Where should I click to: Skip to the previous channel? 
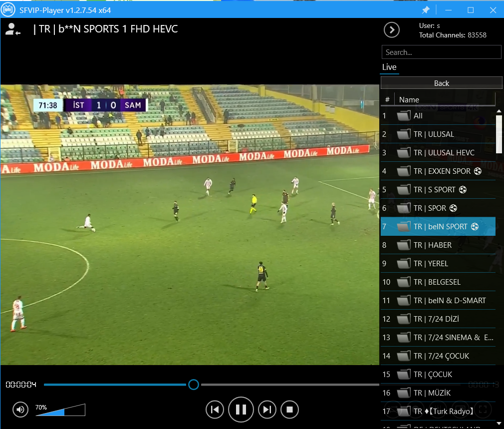point(215,410)
